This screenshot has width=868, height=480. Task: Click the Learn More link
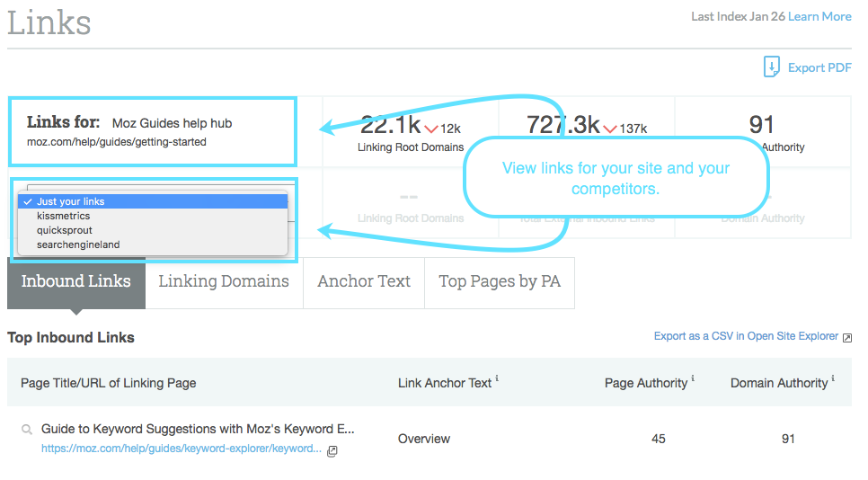coord(819,16)
